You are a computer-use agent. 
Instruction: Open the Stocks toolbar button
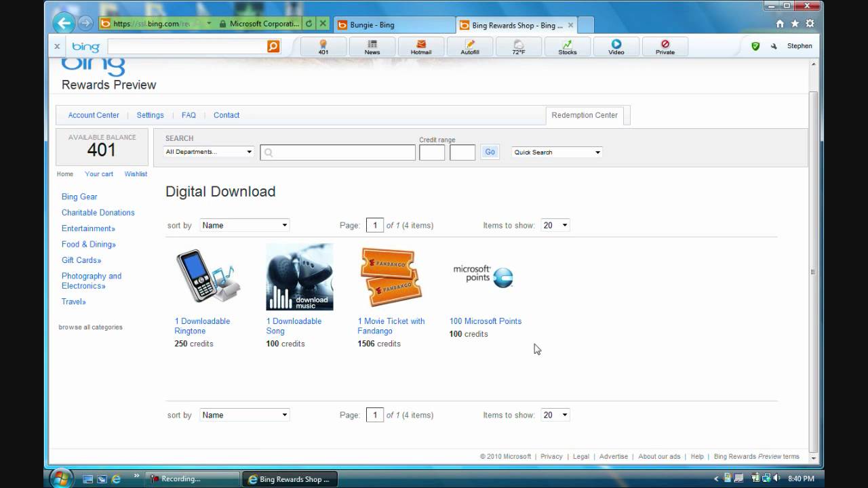(568, 47)
